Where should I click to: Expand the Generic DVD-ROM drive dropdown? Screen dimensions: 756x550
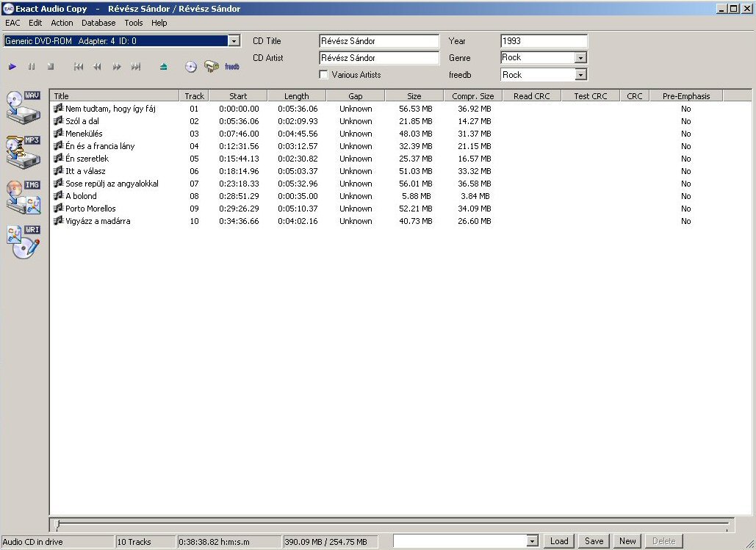[234, 41]
